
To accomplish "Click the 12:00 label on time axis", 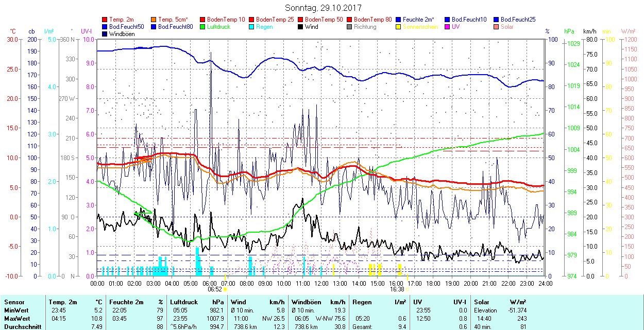I will 321,283.
